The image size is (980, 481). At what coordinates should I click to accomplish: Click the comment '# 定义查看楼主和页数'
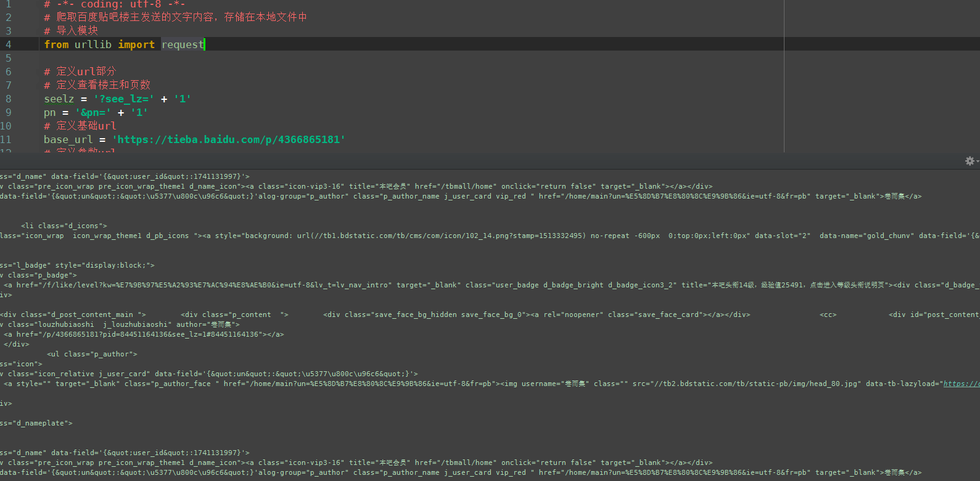(x=97, y=85)
